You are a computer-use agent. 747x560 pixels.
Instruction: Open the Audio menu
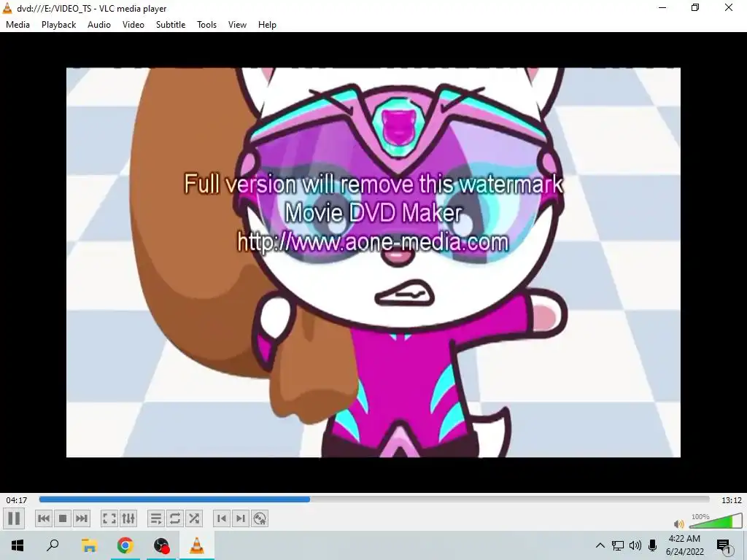(99, 25)
